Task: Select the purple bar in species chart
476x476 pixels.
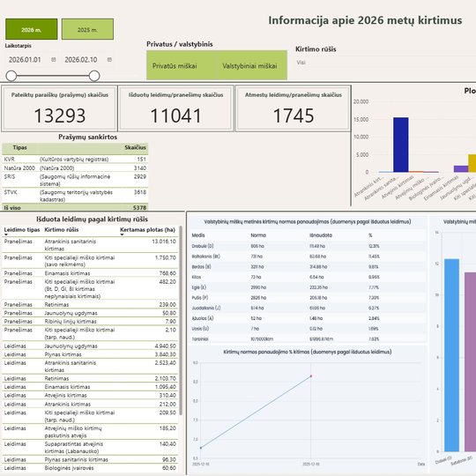Action: 470,361
